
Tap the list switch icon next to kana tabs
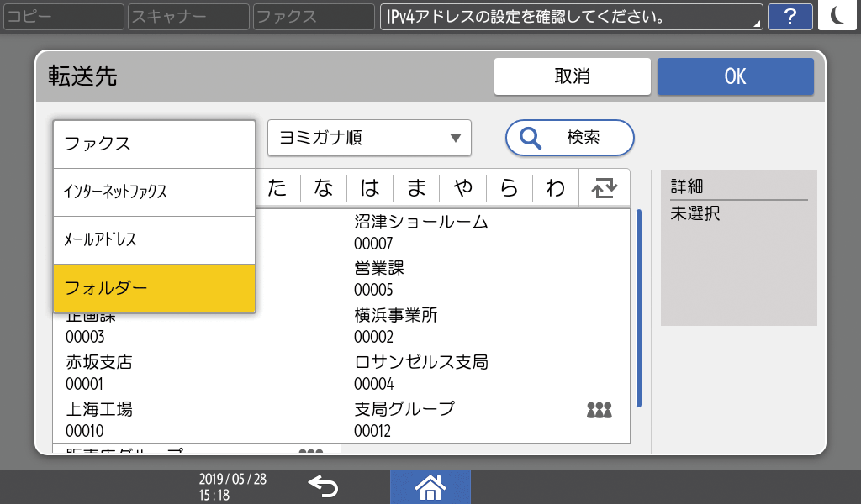[603, 187]
